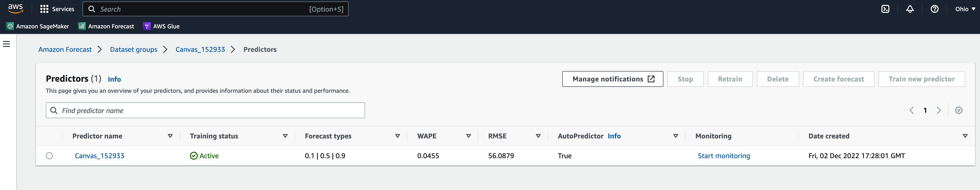The image size is (980, 190).
Task: Open Amazon Forecast shortcut in favorites bar
Action: (x=106, y=26)
